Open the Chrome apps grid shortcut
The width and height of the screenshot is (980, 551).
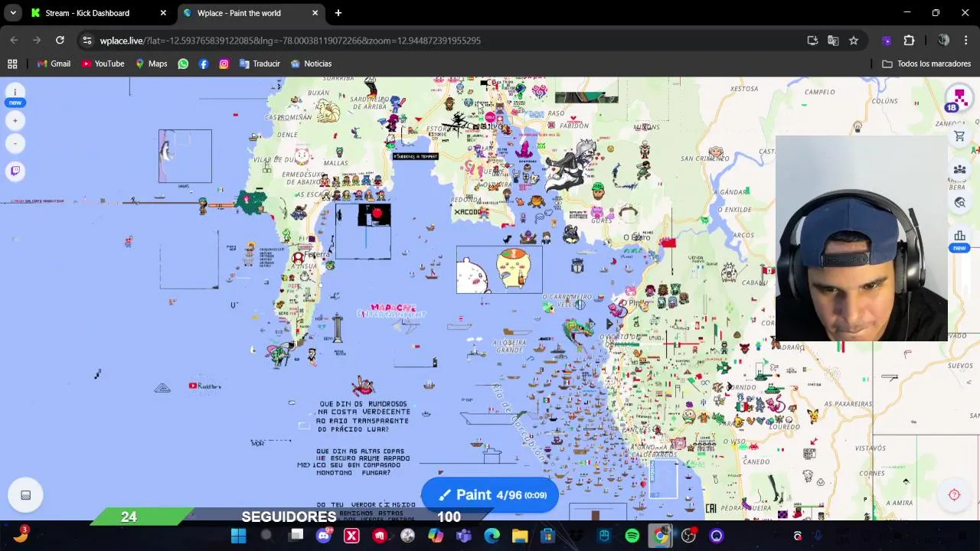click(12, 64)
